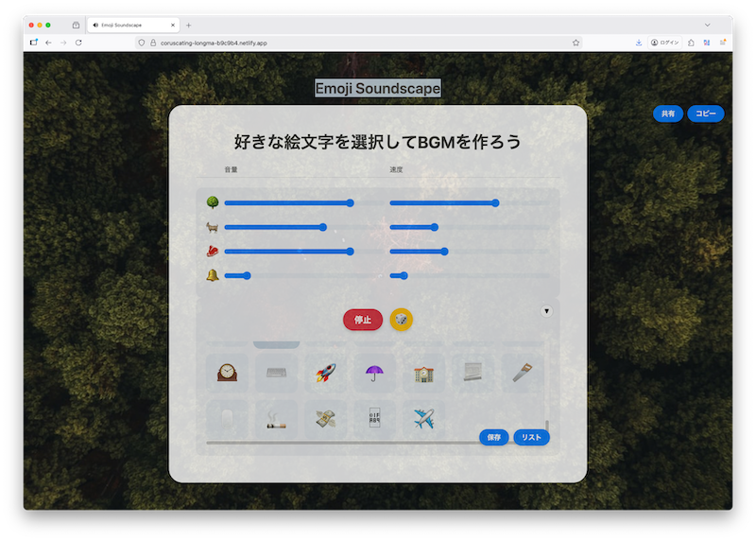Toggle off the tree emoji track
Image resolution: width=756 pixels, height=541 pixels.
[x=212, y=202]
